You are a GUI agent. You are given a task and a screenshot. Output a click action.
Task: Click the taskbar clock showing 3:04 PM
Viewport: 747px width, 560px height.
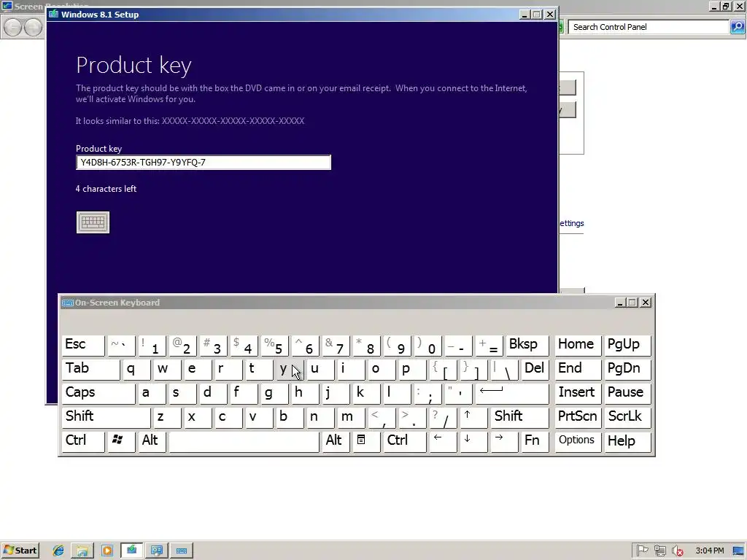(709, 551)
